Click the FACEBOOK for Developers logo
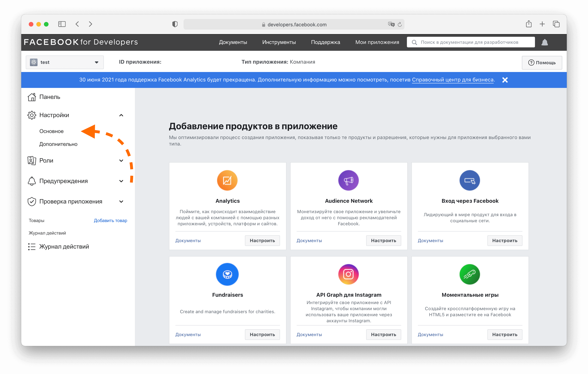Viewport: 588px width, 374px height. point(81,42)
